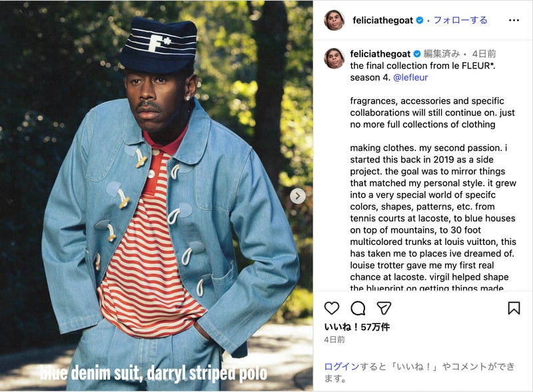
Task: Save the post with the bookmark icon
Action: tap(514, 308)
